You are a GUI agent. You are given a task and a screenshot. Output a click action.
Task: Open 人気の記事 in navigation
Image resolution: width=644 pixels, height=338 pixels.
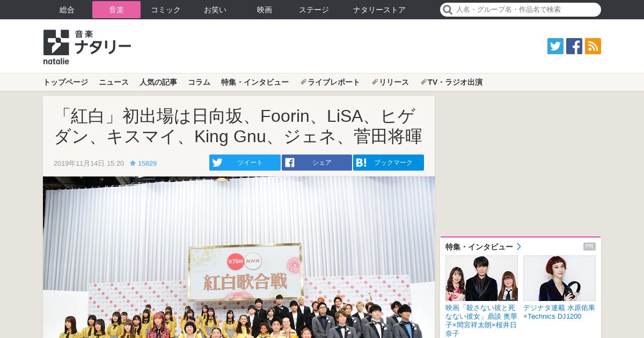coord(158,82)
